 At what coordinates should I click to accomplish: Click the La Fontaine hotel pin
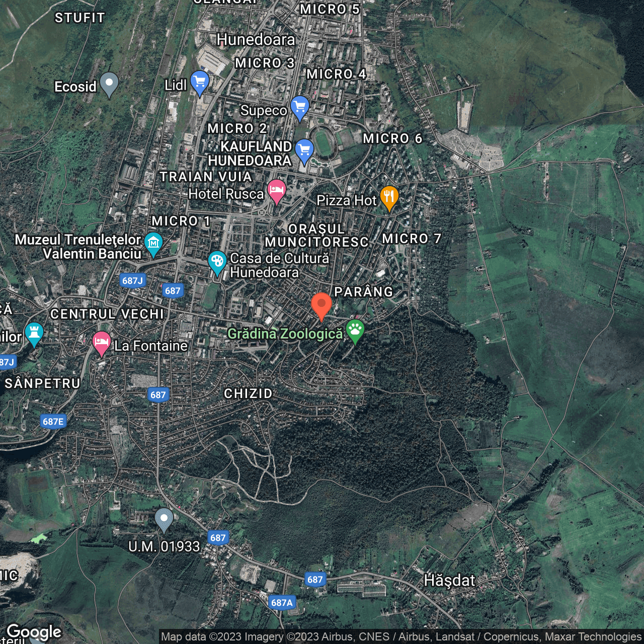click(101, 343)
